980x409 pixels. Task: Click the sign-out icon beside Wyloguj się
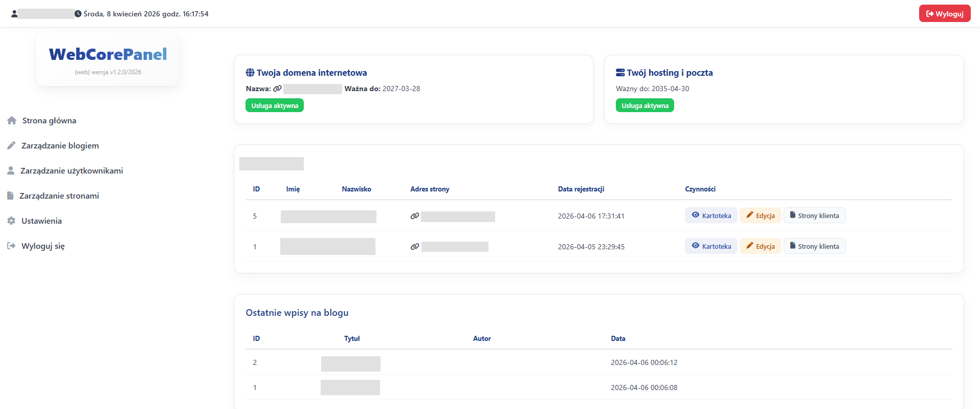11,246
